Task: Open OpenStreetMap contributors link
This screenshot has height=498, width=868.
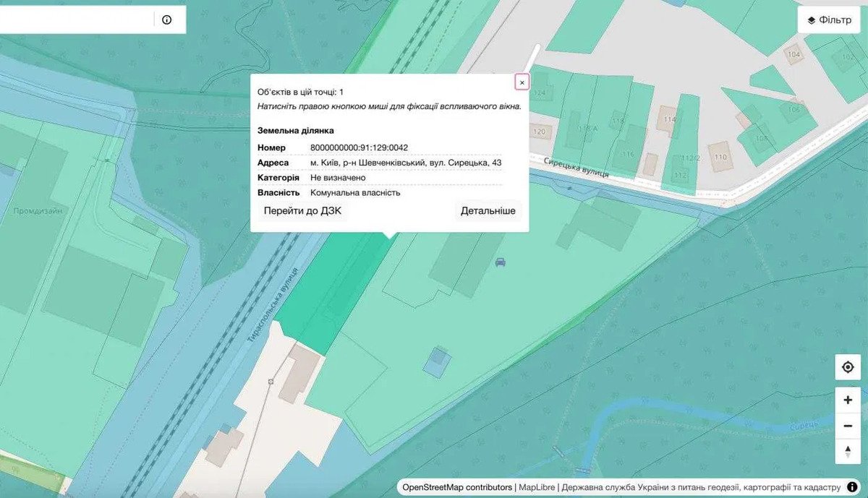Action: tap(457, 488)
